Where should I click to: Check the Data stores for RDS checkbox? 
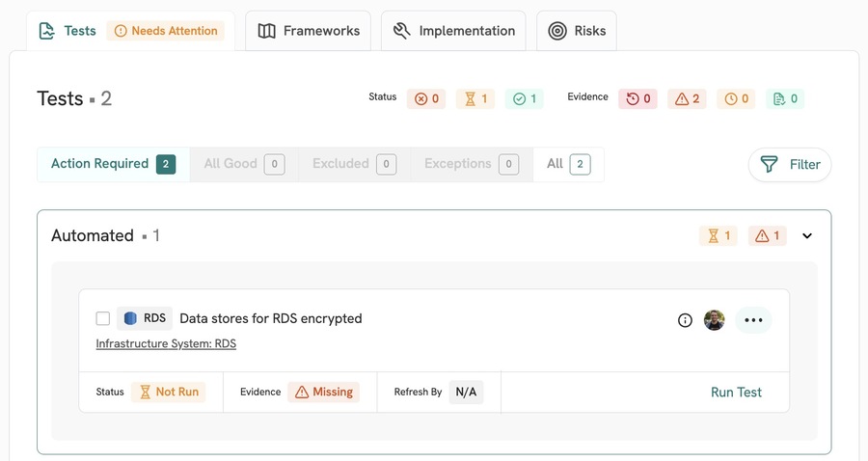103,319
